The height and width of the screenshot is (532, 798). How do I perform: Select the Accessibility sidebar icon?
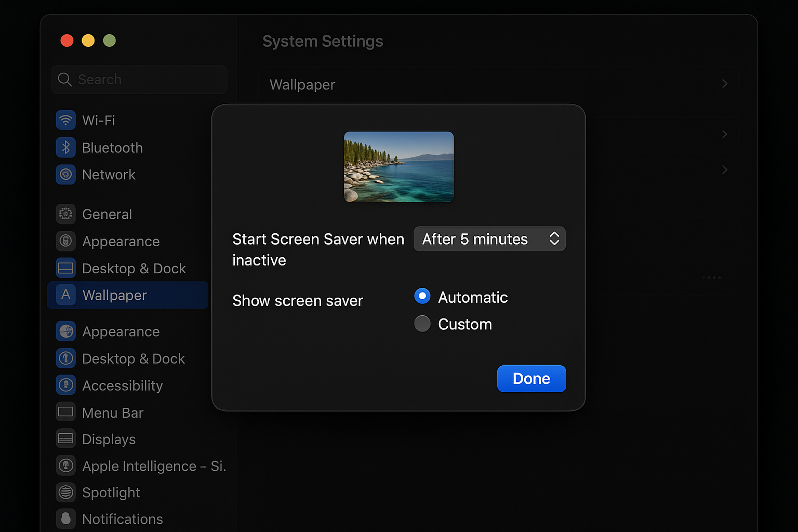[65, 385]
